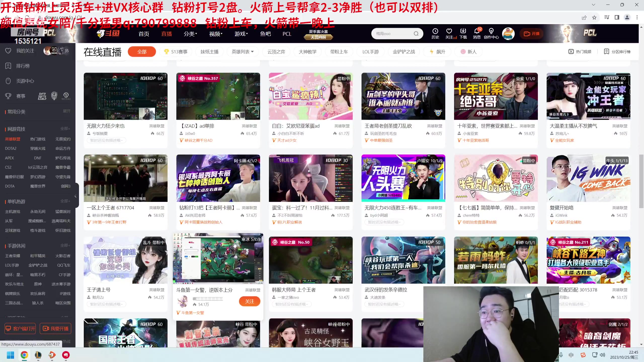Open the 无限火力狂少来也 stream thumbnail

pyautogui.click(x=126, y=96)
